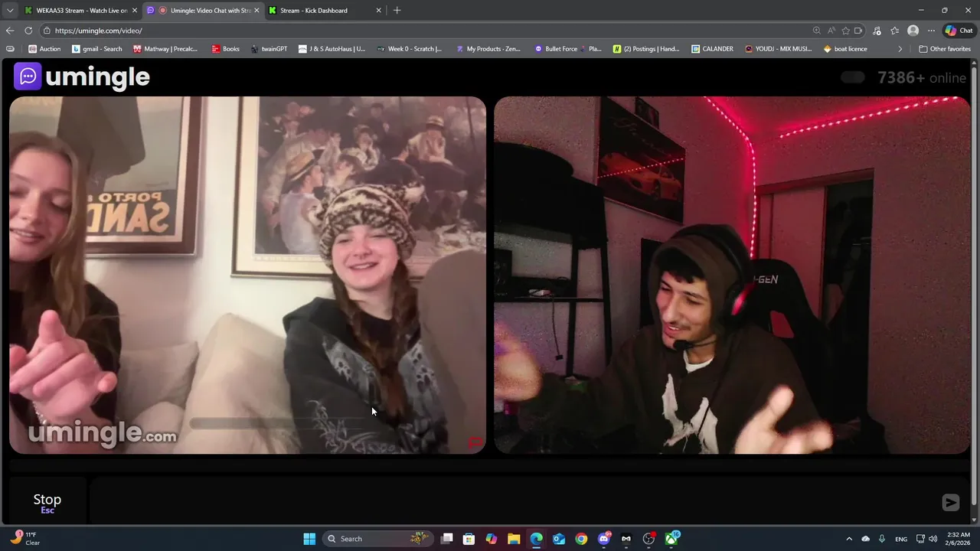Open Postings Handshake bookmark
980x551 pixels.
coord(646,49)
